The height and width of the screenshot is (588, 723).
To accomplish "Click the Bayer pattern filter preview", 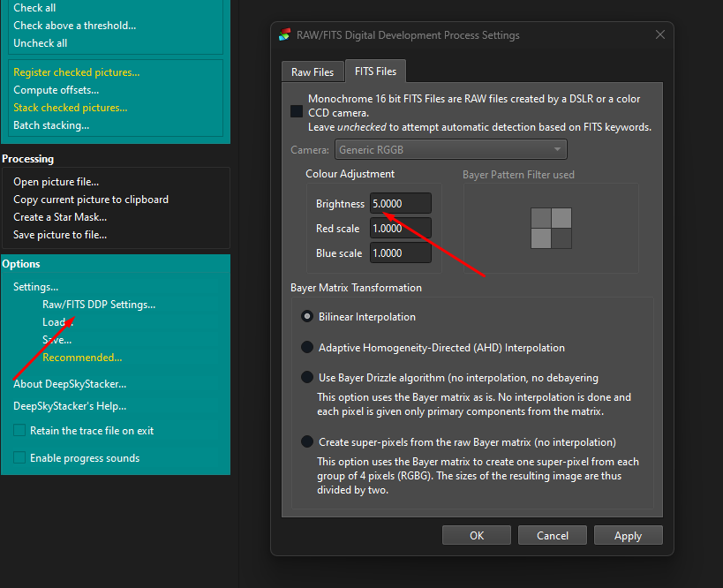I will coord(551,229).
